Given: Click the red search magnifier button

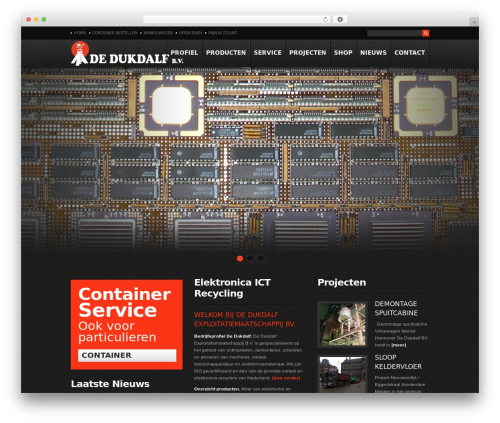Looking at the screenshot, I should tap(425, 33).
